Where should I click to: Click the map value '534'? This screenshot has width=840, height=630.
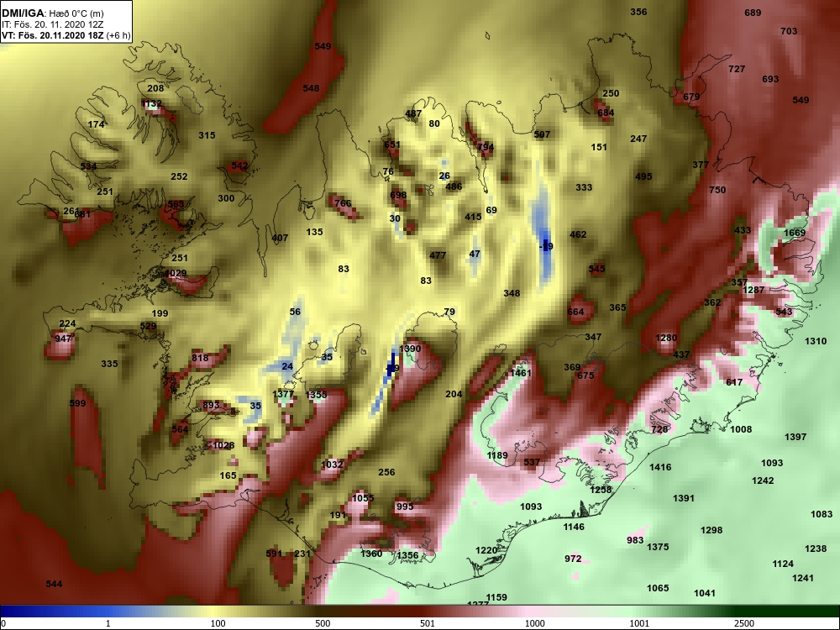88,166
